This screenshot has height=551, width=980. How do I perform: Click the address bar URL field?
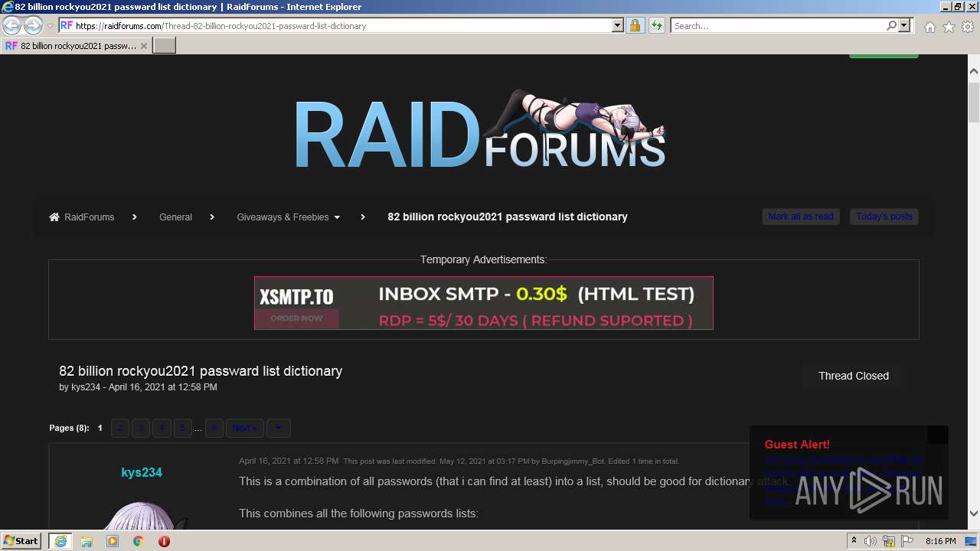click(335, 25)
